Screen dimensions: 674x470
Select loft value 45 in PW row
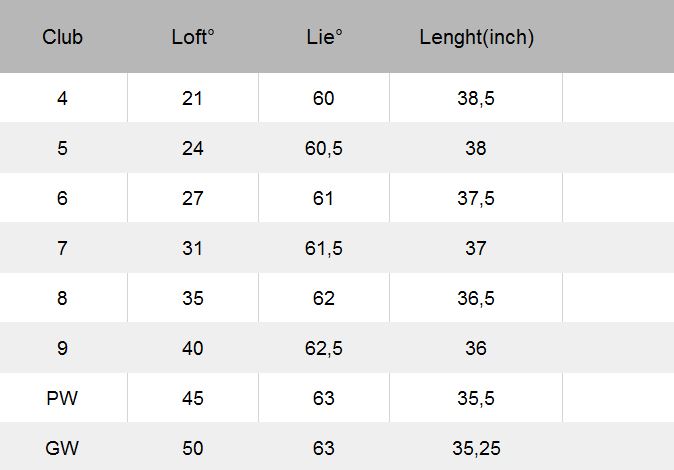[193, 399]
